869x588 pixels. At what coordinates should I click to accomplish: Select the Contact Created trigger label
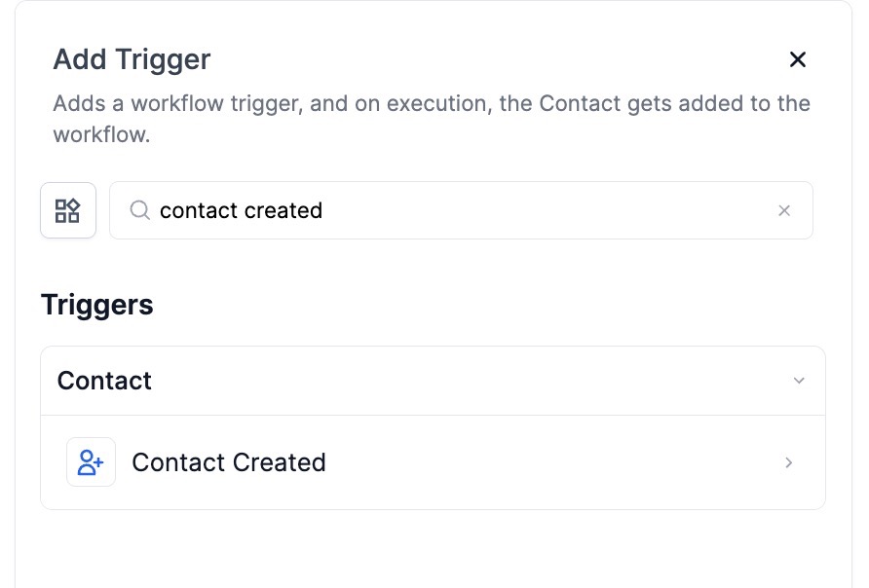[x=228, y=462]
